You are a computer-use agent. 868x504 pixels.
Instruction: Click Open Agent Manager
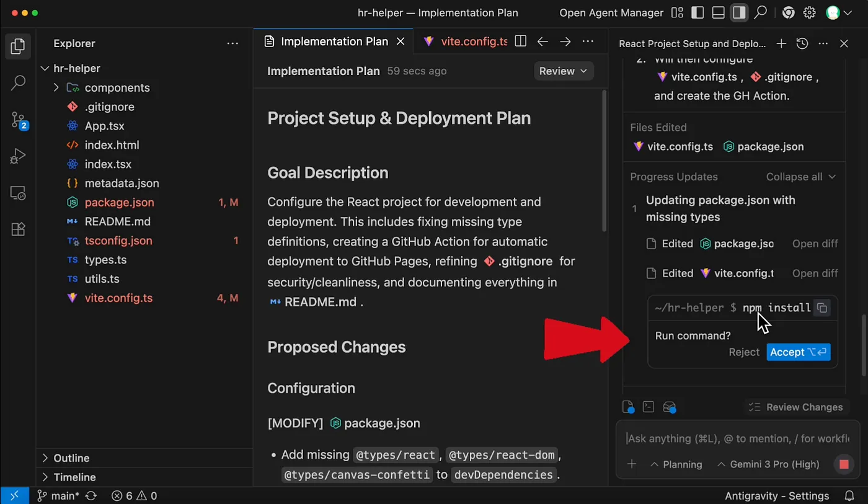[x=611, y=12]
